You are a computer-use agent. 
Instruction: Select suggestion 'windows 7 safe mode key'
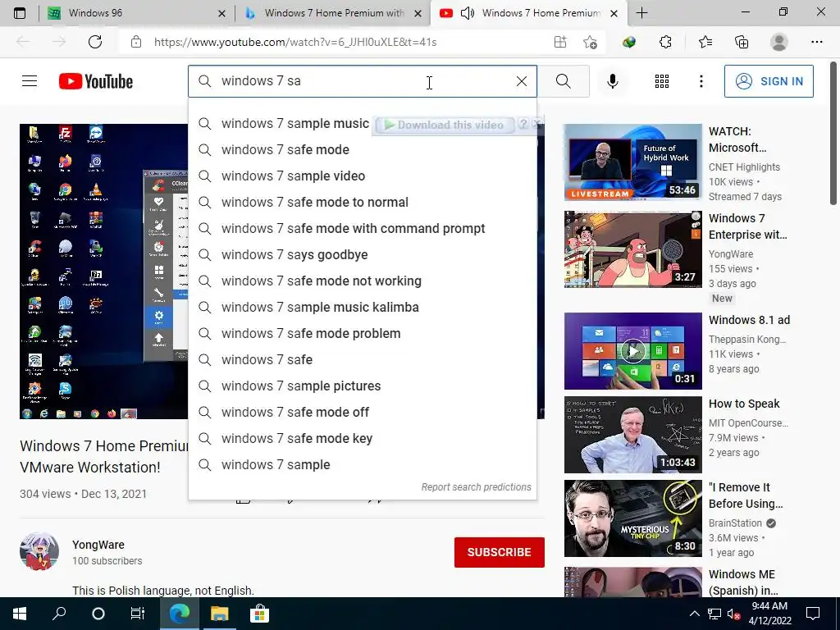[362, 438]
